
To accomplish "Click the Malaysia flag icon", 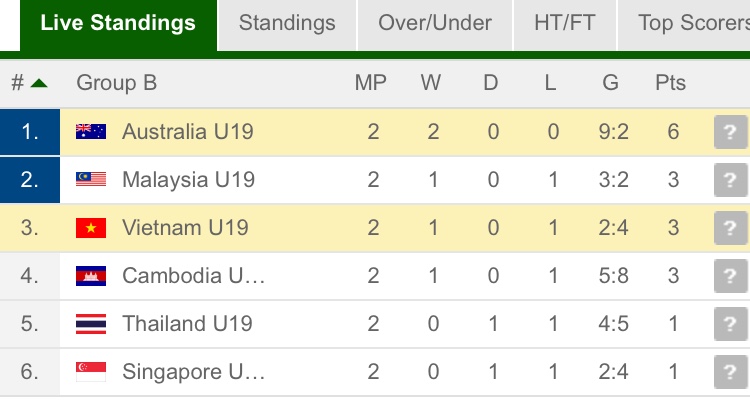I will (91, 180).
